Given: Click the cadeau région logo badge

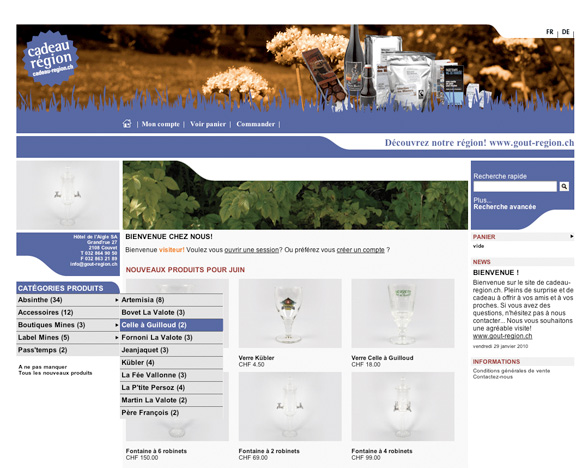Looking at the screenshot, I should (x=50, y=58).
